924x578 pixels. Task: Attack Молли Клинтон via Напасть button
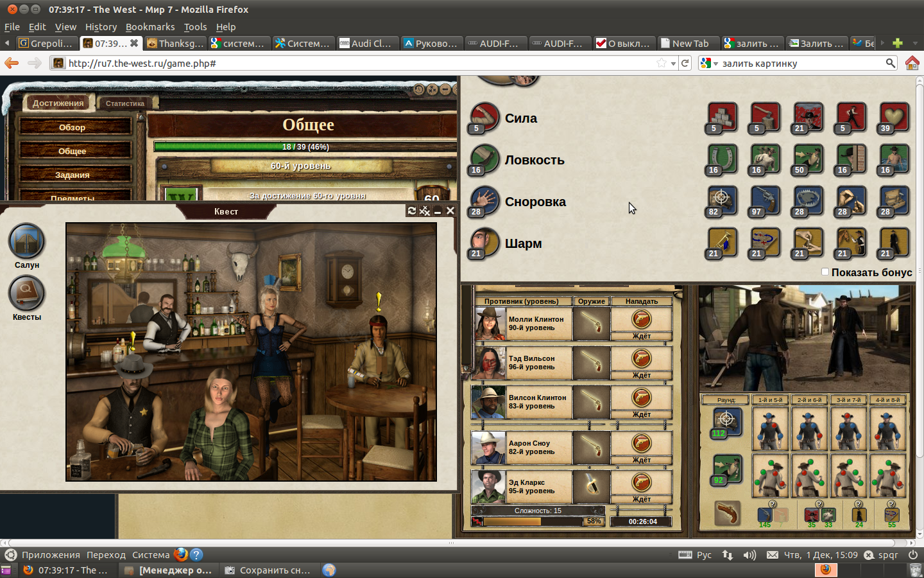tap(642, 319)
